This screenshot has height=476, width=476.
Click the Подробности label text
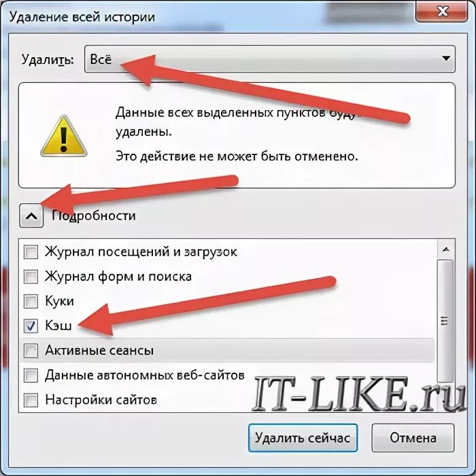click(94, 216)
